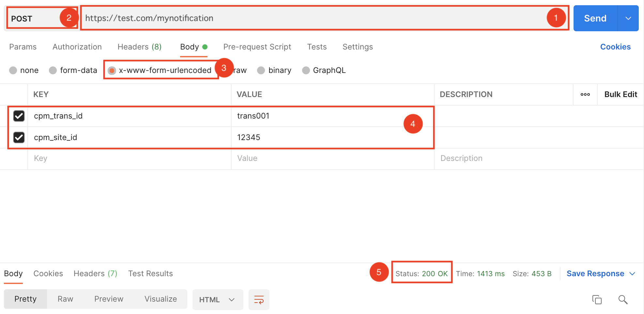Image resolution: width=644 pixels, height=314 pixels.
Task: Click the empty Value input cell
Action: [x=332, y=159]
